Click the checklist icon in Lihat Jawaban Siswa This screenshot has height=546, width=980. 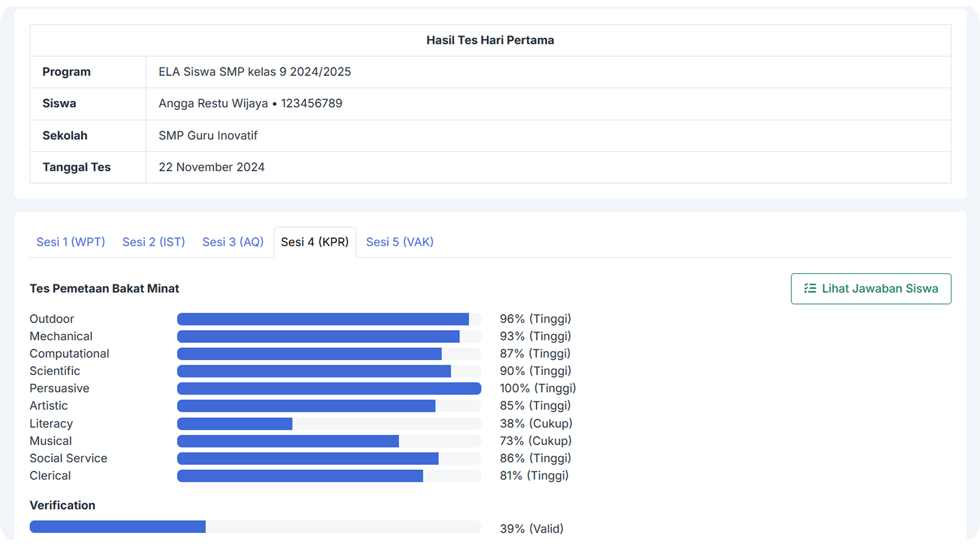click(810, 289)
